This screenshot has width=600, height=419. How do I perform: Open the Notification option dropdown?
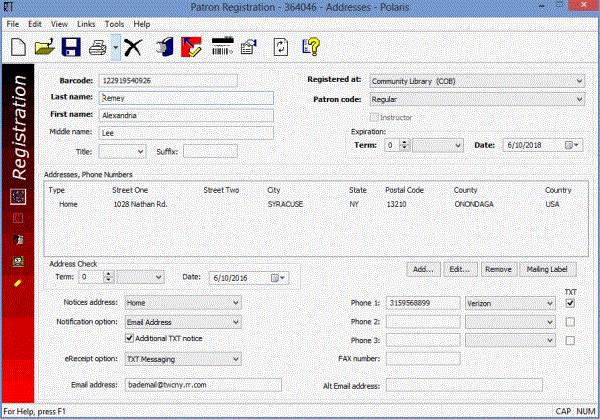[x=236, y=322]
